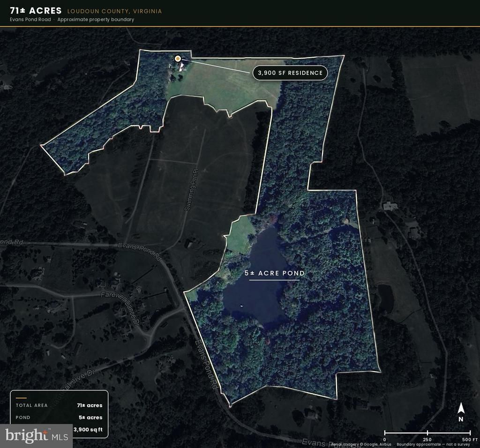Click the 71± ACRES title heading
The height and width of the screenshot is (448, 480).
[36, 11]
